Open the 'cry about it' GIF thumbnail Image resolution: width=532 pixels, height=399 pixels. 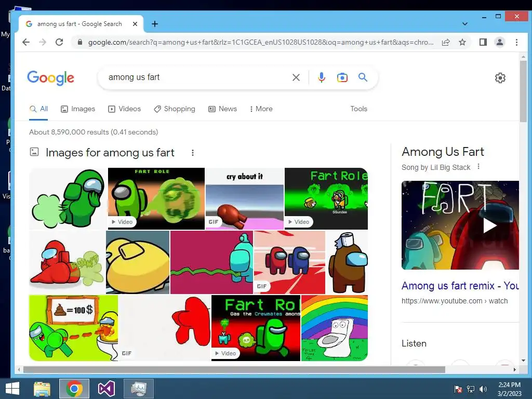point(245,199)
